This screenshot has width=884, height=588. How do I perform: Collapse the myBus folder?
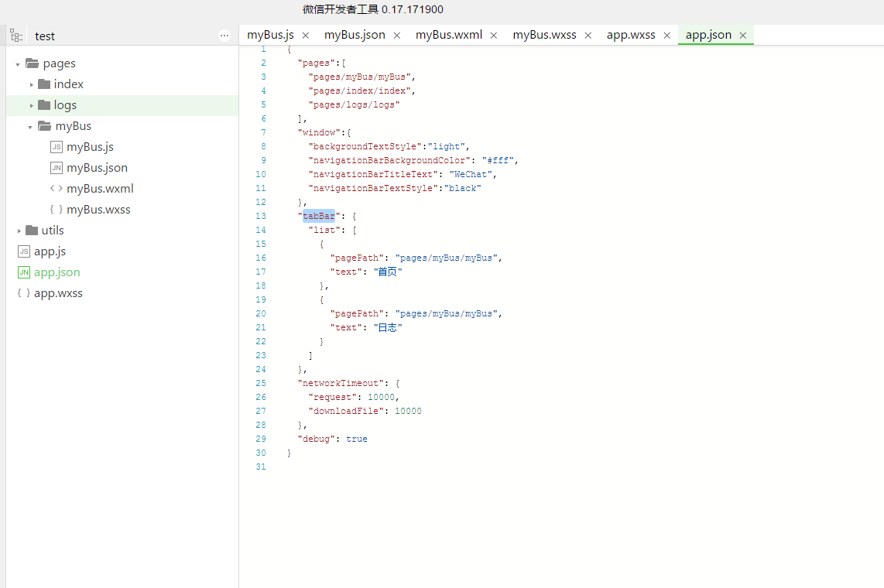pos(30,127)
